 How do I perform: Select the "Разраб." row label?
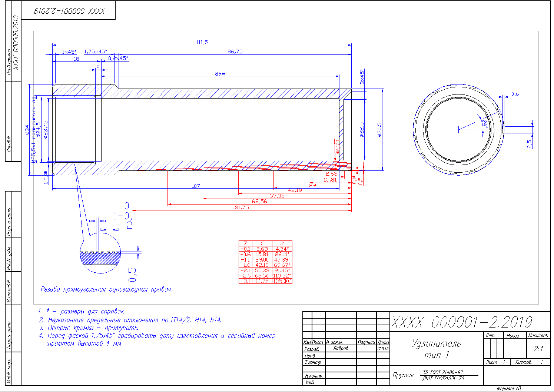[312, 349]
